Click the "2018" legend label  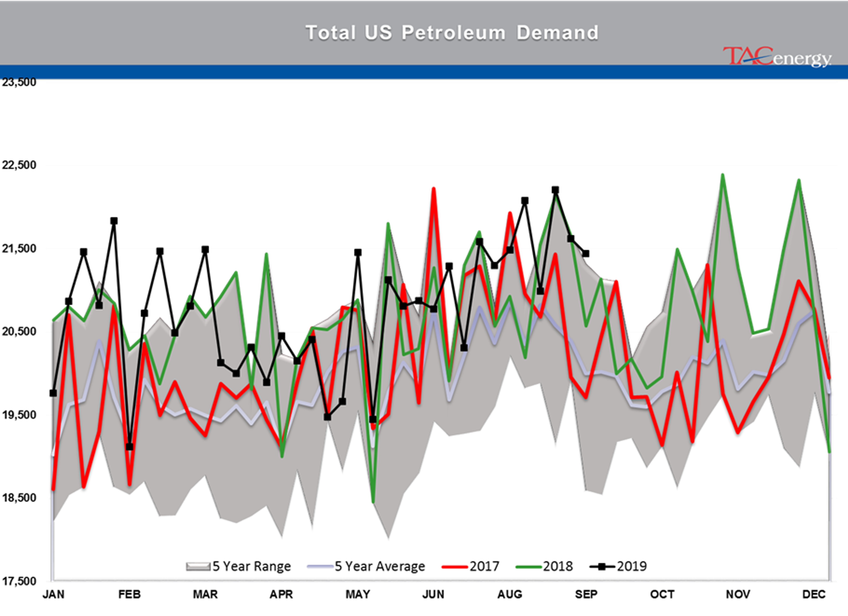[x=558, y=566]
